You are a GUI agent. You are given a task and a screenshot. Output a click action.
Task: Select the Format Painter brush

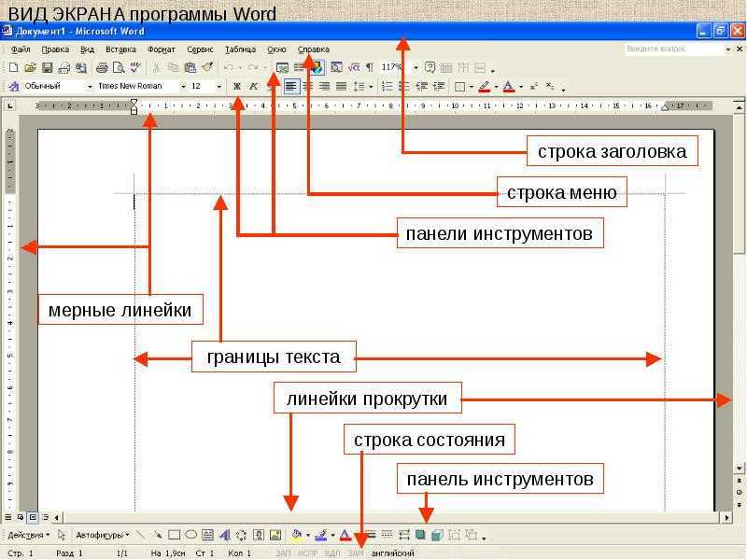pyautogui.click(x=207, y=67)
